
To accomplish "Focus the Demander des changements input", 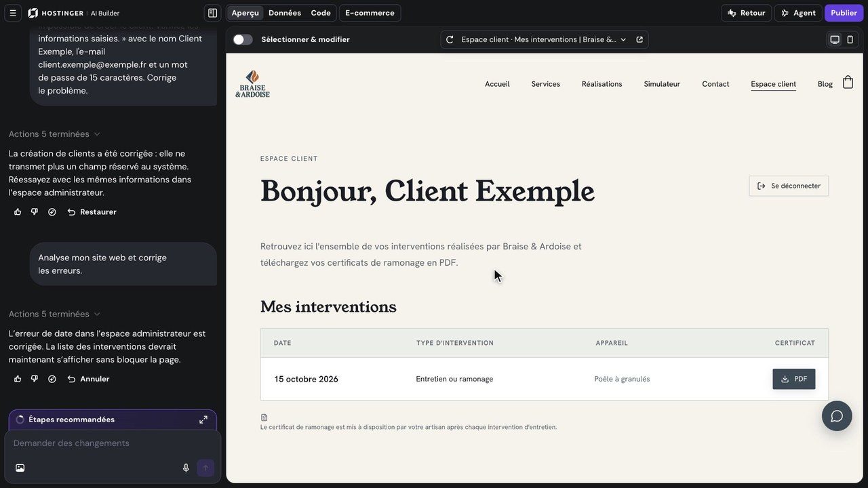I will (113, 443).
